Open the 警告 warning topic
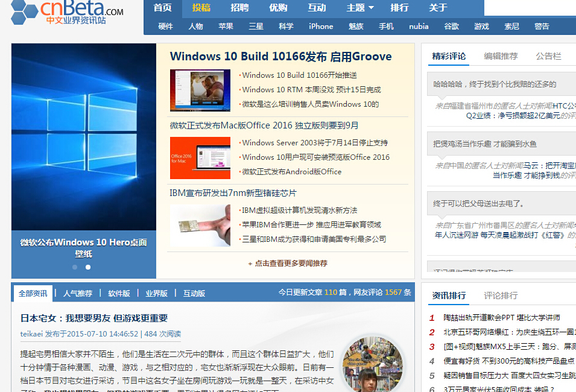This screenshot has height=392, width=576. [x=542, y=27]
